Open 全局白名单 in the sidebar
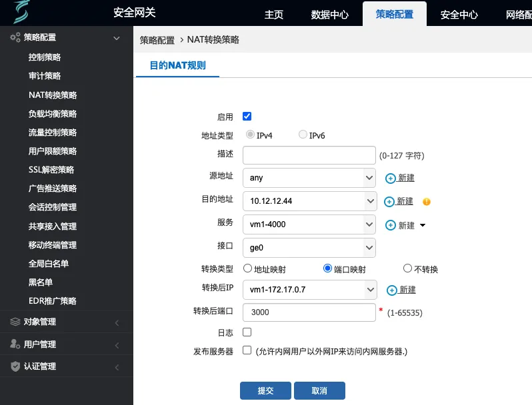Viewport: 532px width, 405px height. tap(49, 263)
